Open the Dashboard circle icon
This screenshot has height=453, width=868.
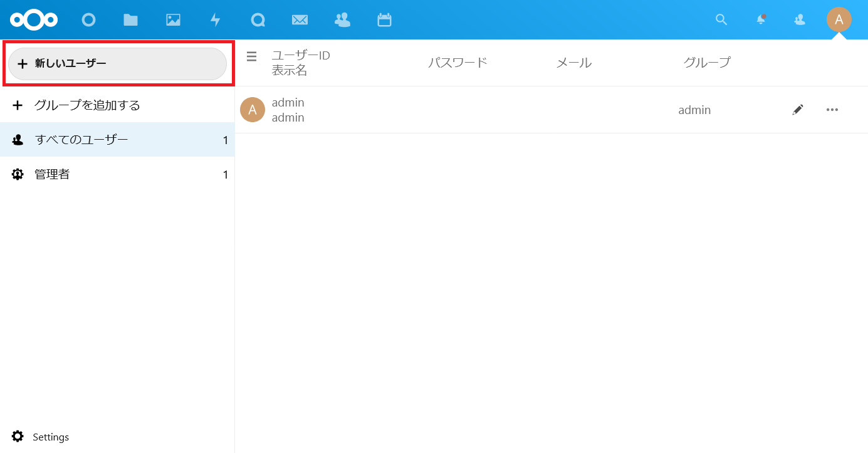tap(88, 20)
